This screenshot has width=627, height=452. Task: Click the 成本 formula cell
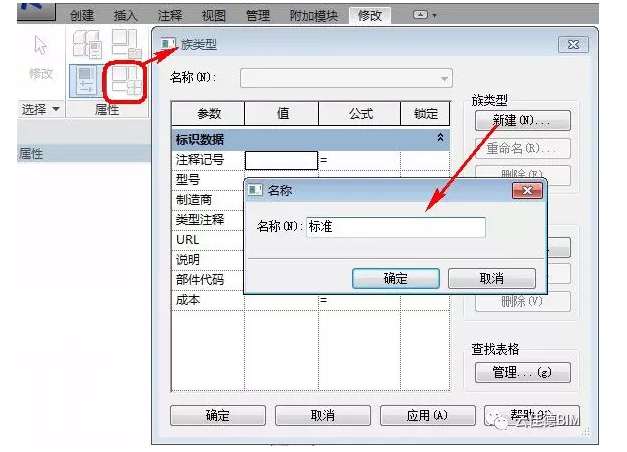pos(359,300)
